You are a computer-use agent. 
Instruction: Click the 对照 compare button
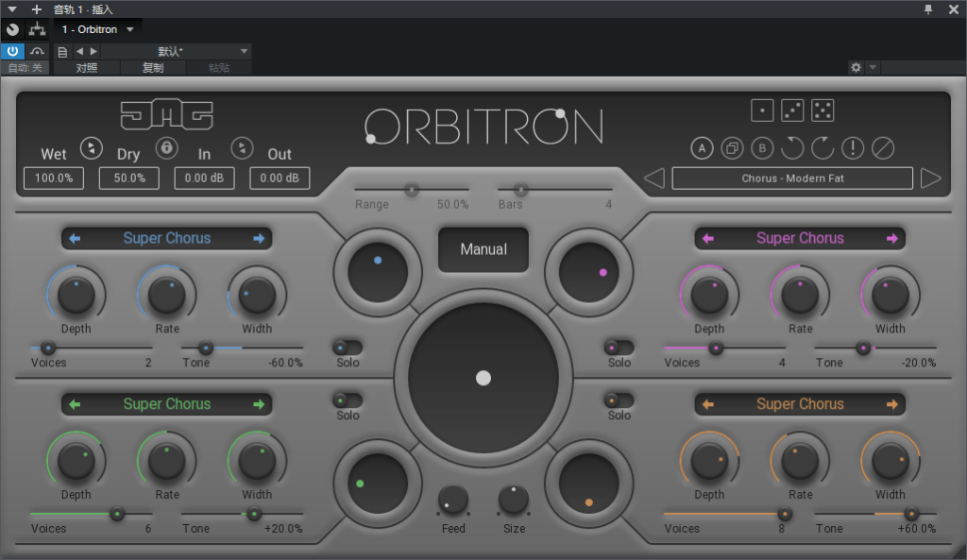(87, 68)
